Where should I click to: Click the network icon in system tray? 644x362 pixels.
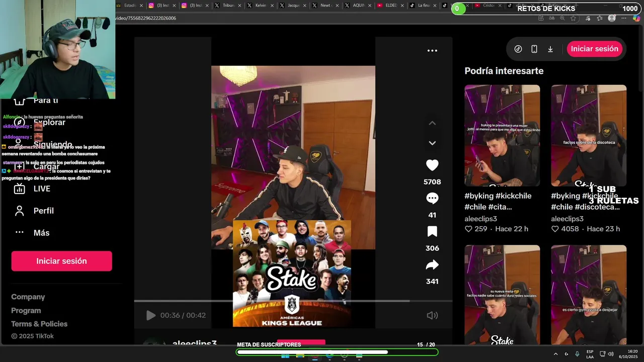pos(603,354)
